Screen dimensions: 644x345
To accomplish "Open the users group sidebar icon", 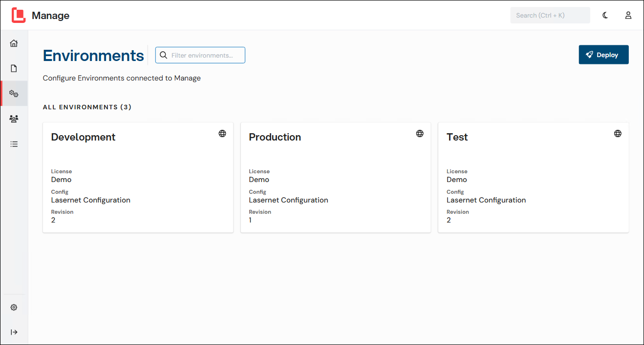I will point(14,119).
